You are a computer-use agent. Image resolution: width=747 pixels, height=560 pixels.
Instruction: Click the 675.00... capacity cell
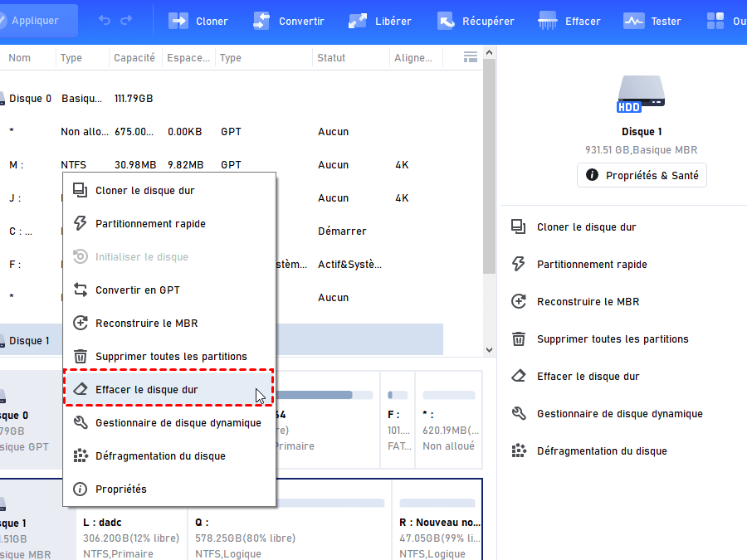pyautogui.click(x=134, y=131)
